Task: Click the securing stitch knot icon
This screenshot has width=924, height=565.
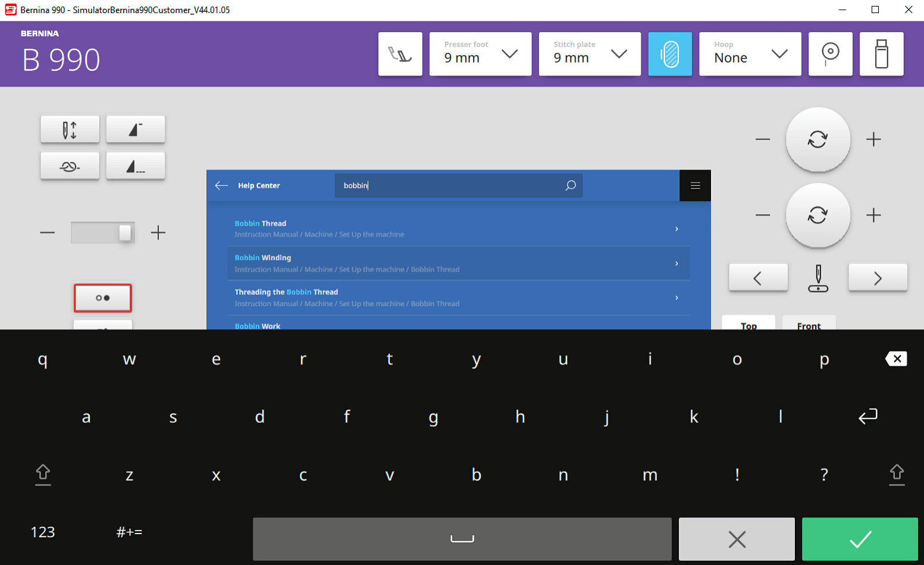Action: (x=70, y=167)
